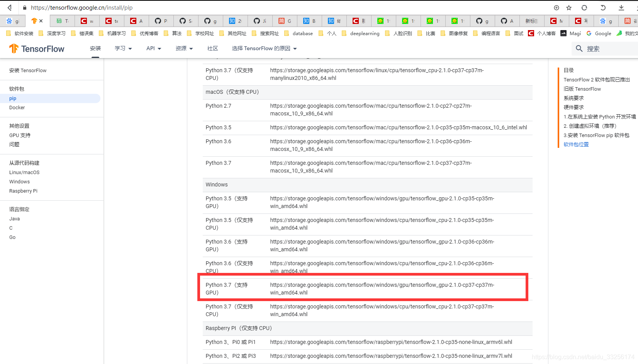Screen dimensions: 638x364
Task: Open the 优秀博客 bookmark folder
Action: point(145,34)
